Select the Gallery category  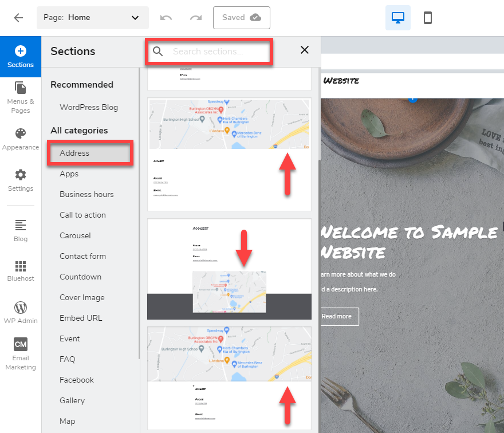pyautogui.click(x=72, y=400)
